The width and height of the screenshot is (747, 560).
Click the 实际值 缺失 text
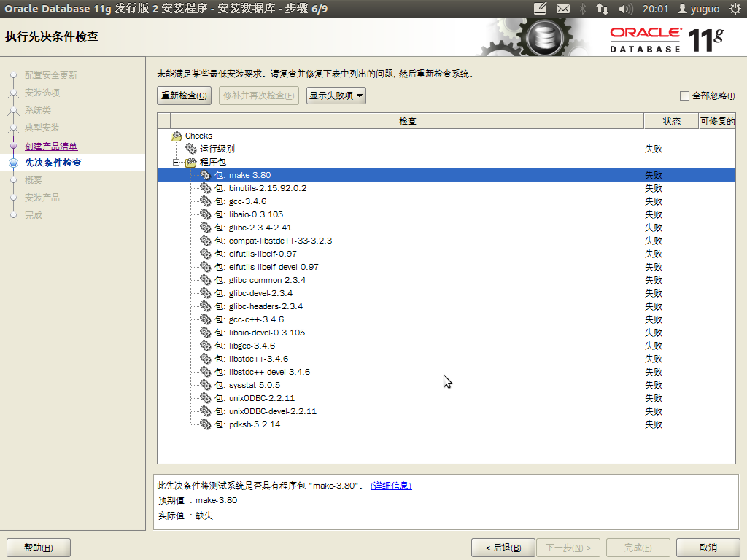185,516
